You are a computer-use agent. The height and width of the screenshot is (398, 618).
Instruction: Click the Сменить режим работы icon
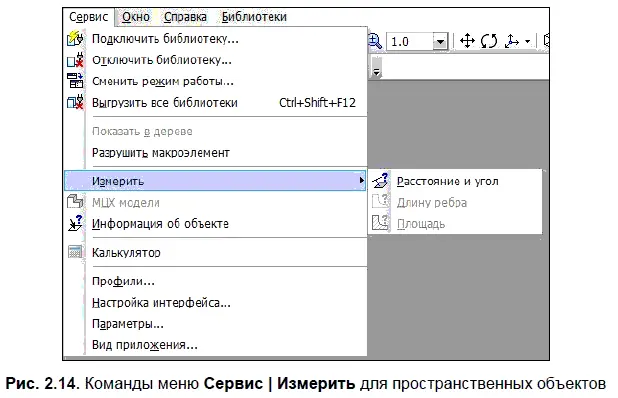pos(75,81)
